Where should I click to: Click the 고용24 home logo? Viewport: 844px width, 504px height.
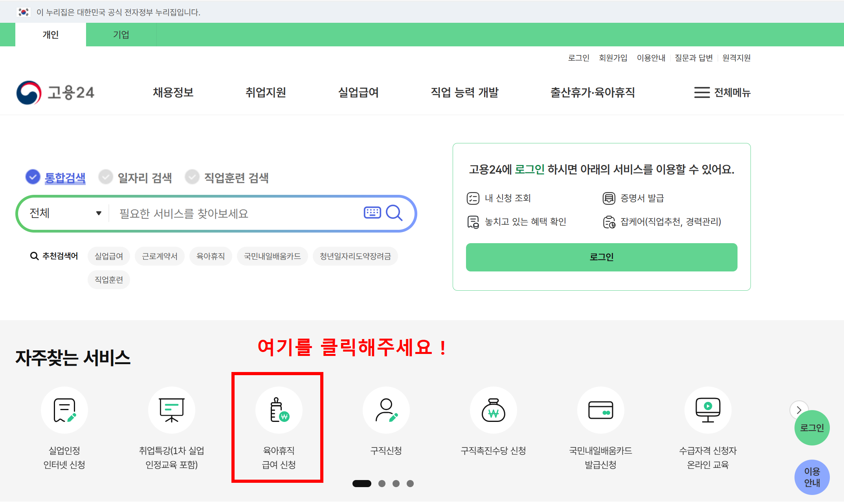coord(55,93)
